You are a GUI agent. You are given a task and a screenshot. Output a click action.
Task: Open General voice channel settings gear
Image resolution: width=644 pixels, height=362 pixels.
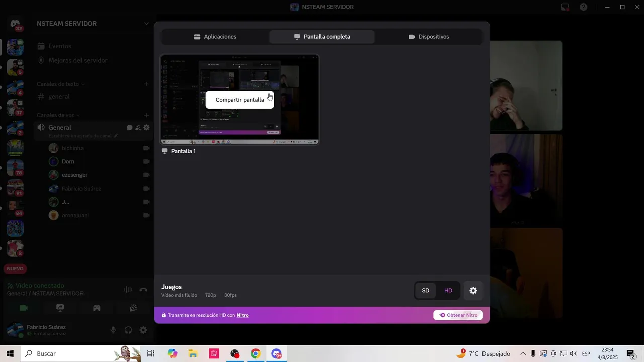146,128
